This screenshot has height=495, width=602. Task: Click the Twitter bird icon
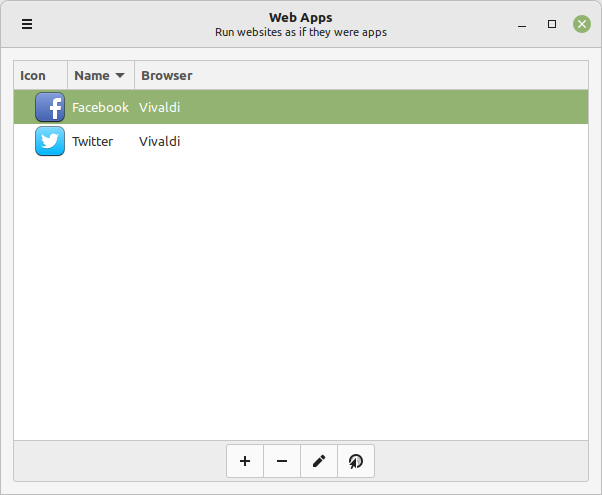point(50,141)
